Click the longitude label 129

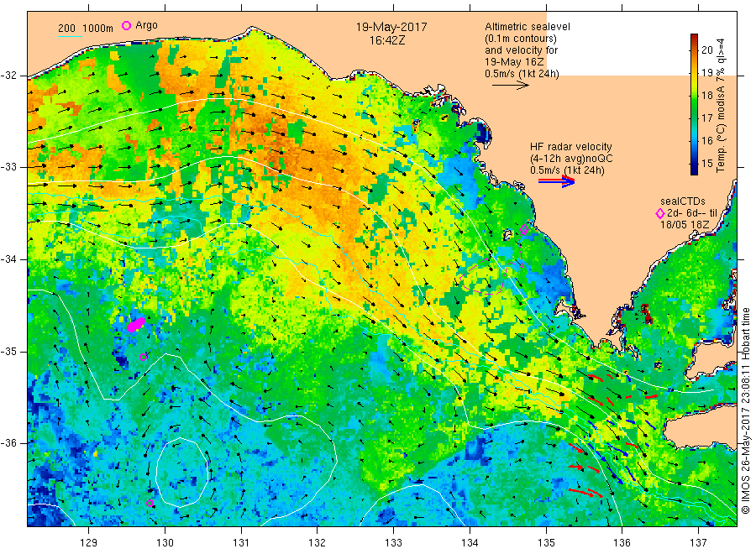coord(89,543)
